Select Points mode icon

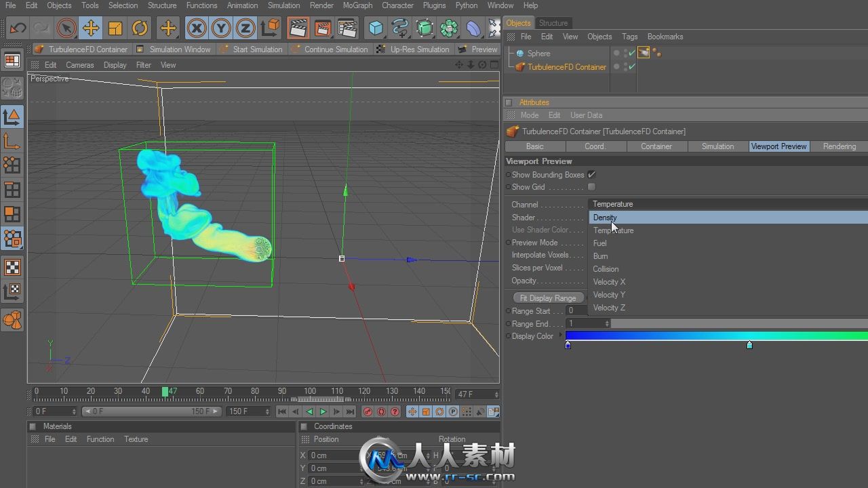click(12, 165)
